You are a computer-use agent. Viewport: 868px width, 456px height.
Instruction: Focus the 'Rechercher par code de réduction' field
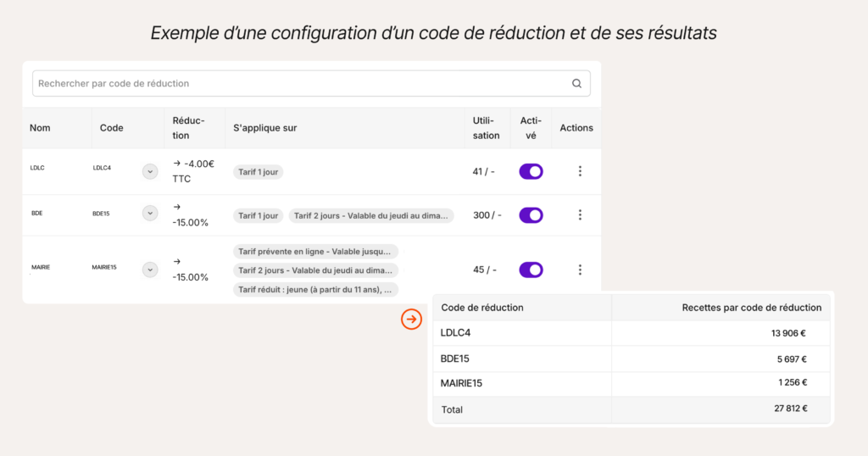(311, 84)
